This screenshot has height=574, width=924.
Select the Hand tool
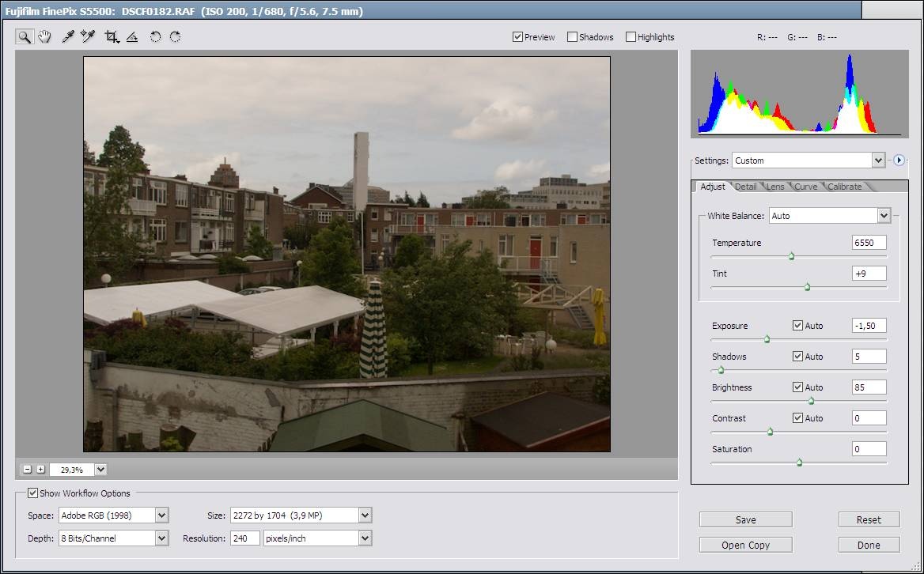(x=45, y=36)
